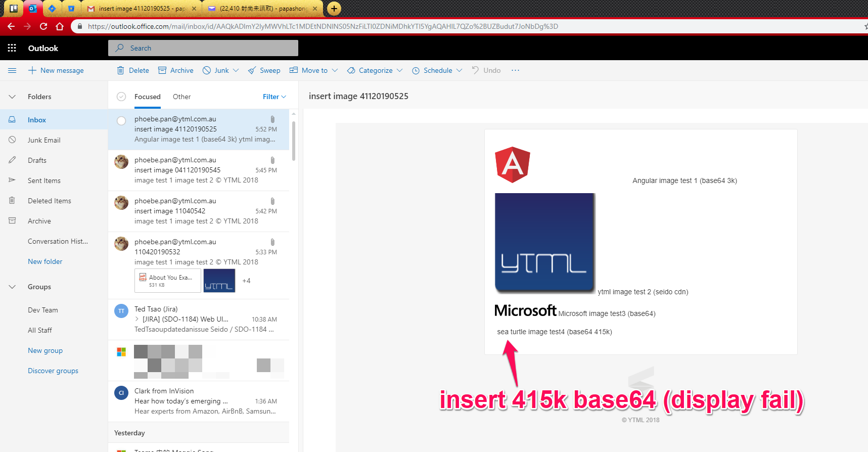Image resolution: width=868 pixels, height=452 pixels.
Task: Click the Delete trash icon
Action: 120,70
